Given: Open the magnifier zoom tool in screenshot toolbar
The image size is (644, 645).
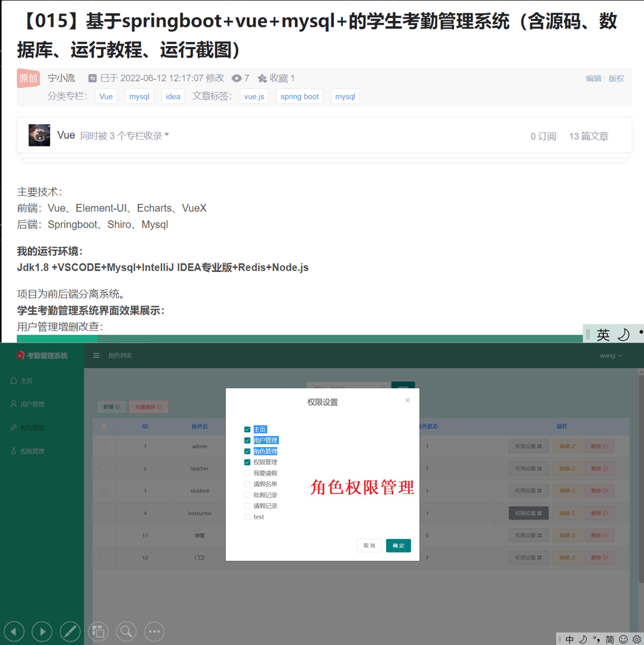Looking at the screenshot, I should coord(125,631).
